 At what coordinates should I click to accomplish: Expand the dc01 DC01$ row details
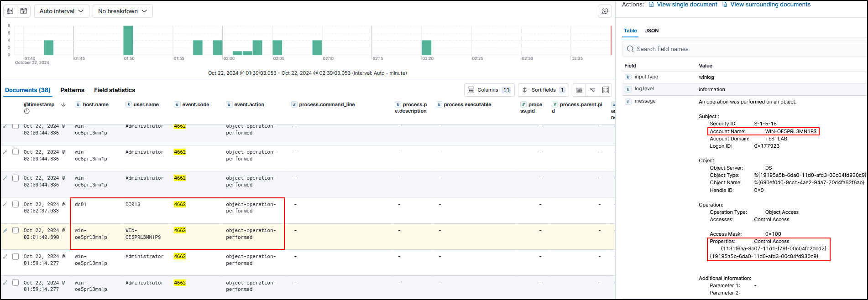tap(5, 204)
